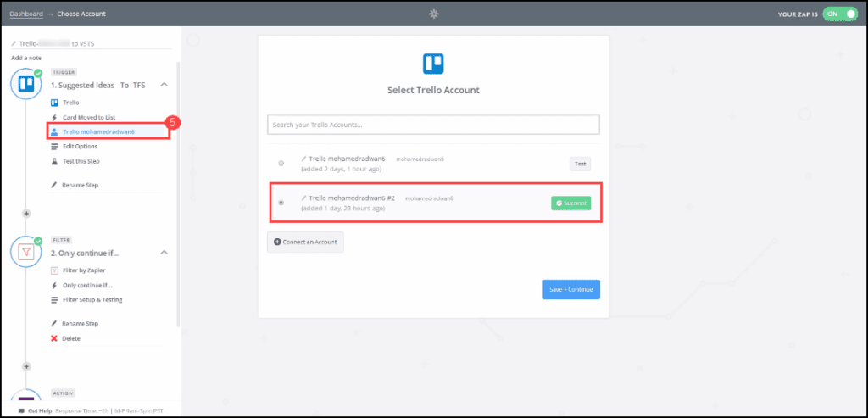The image size is (868, 418).
Task: Collapse the Suggested Ideas trigger step
Action: pyautogui.click(x=164, y=85)
